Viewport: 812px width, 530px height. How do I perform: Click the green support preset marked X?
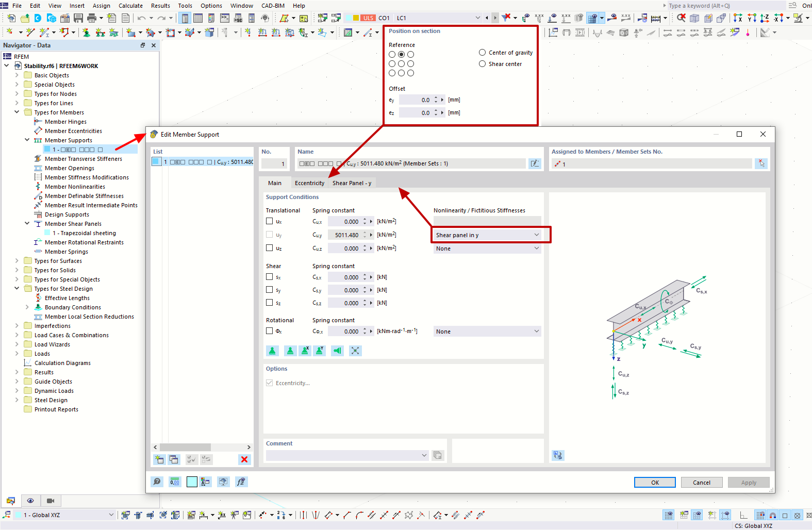(x=305, y=351)
